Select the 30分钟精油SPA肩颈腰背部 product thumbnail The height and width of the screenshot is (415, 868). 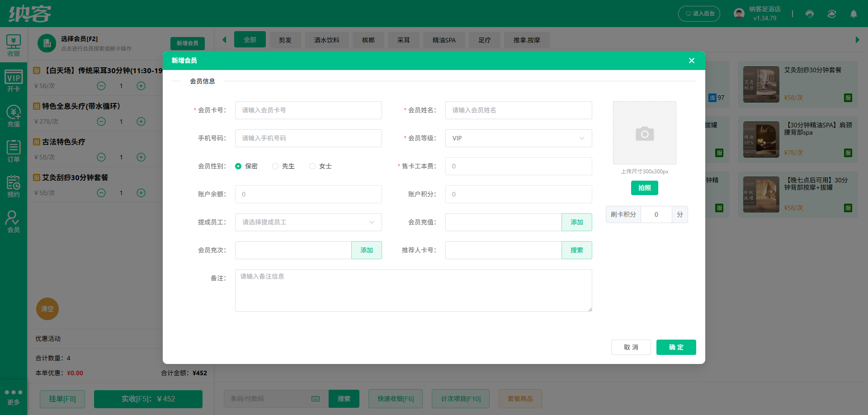(761, 140)
